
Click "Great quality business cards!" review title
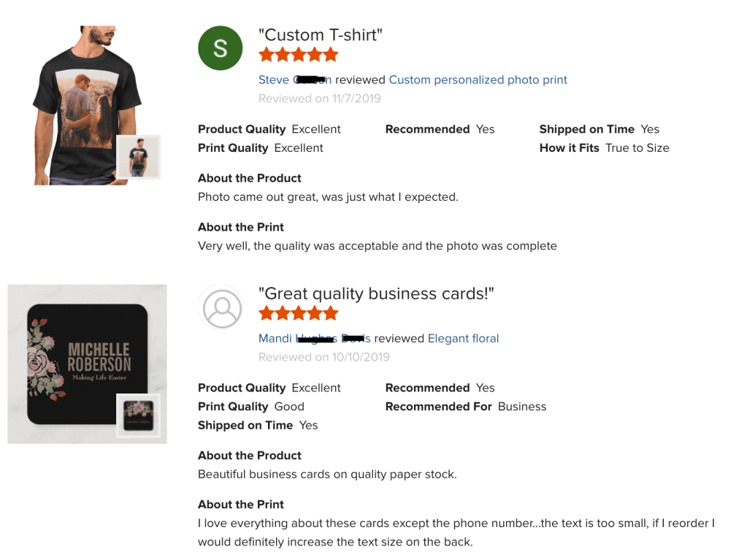[x=376, y=294]
